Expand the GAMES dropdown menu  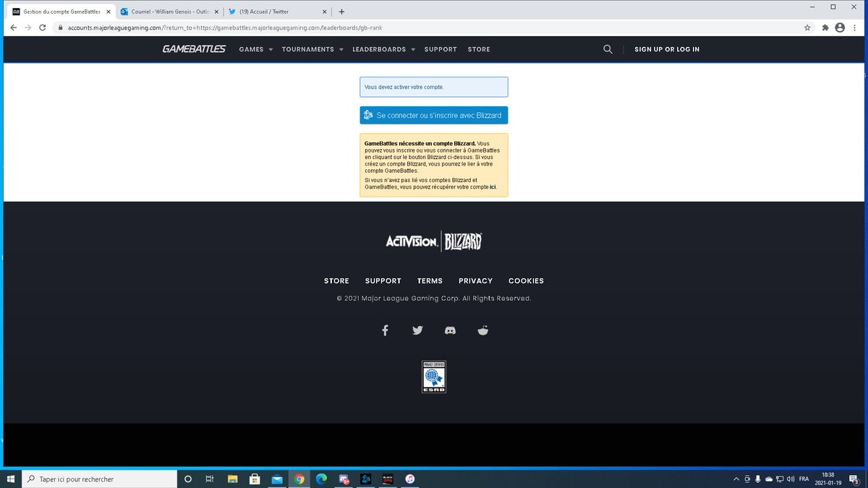[256, 49]
